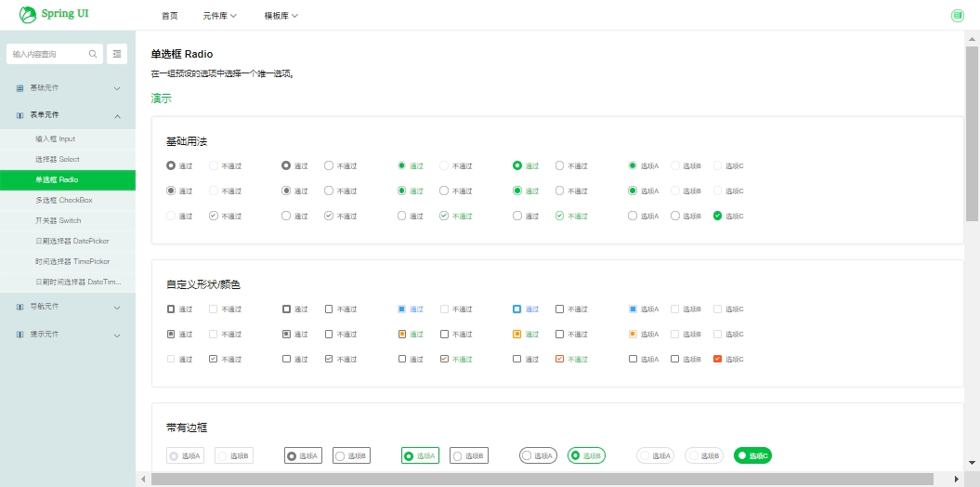Image resolution: width=980 pixels, height=487 pixels.
Task: Click the icon beside 基础元件 in sidebar
Action: [x=20, y=88]
